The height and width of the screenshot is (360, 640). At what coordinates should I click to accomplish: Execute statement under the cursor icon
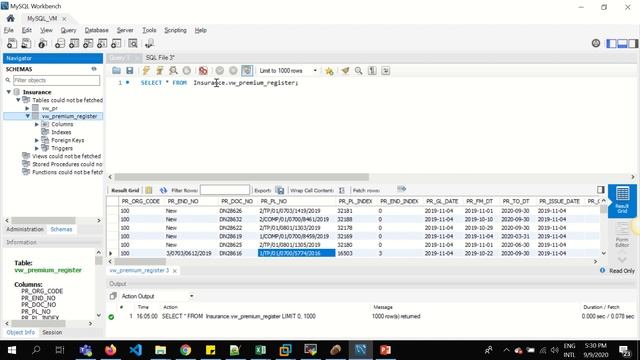pyautogui.click(x=159, y=71)
